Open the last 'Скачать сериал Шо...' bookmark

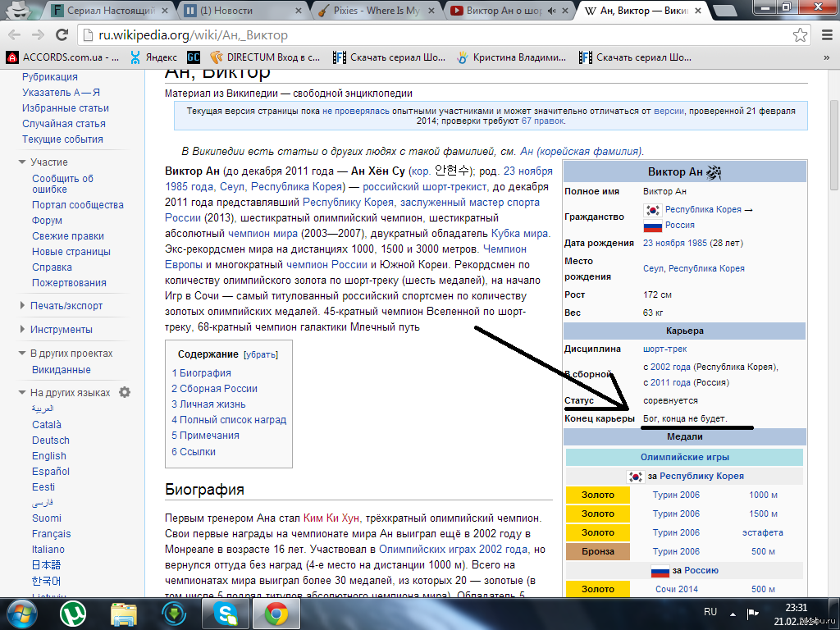click(635, 57)
